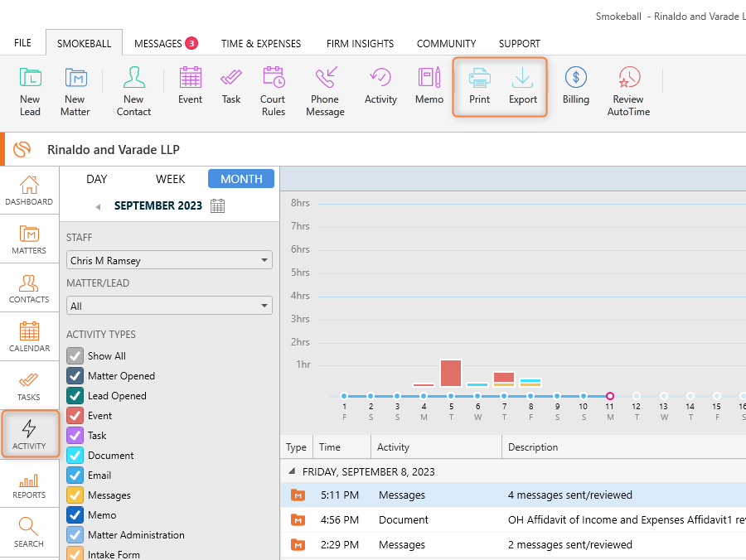Open the FIRM INSIGHTS tab
Screen dimensions: 746x560
pyautogui.click(x=361, y=43)
